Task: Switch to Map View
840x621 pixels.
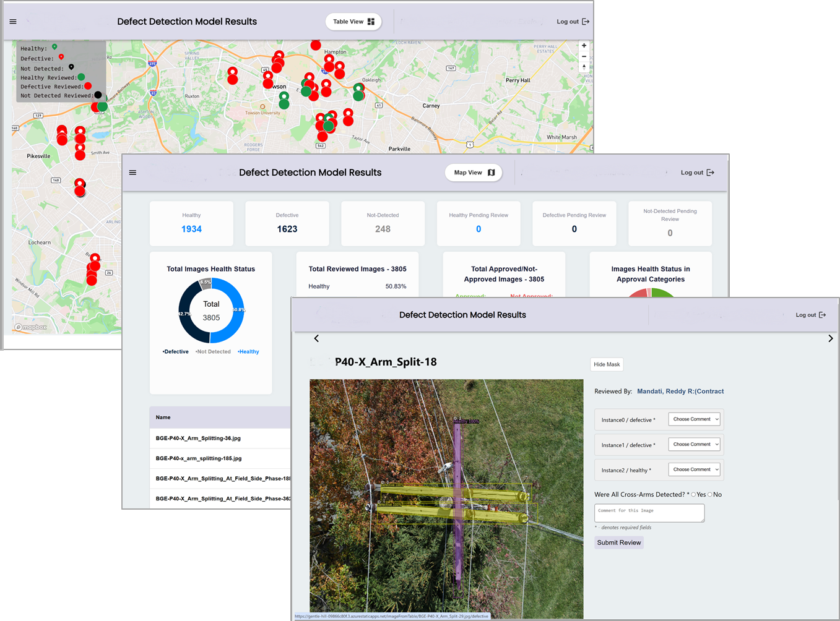Action: [x=474, y=173]
